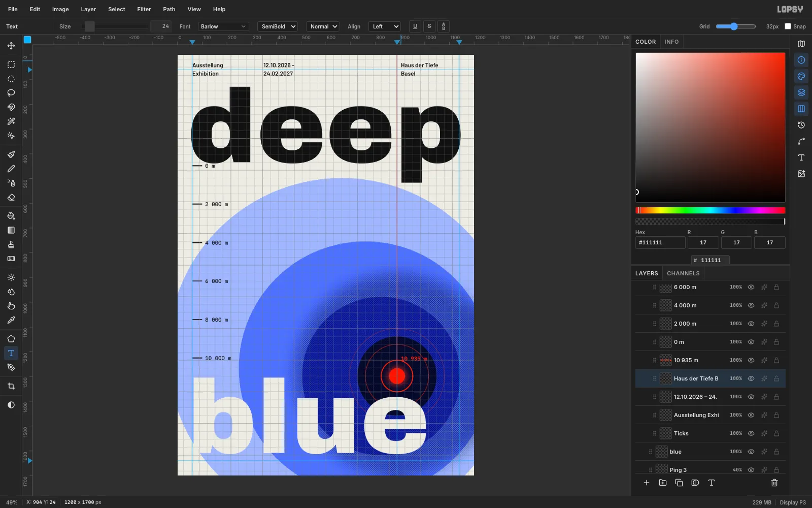
Task: Click the add image panel icon
Action: coord(801,174)
